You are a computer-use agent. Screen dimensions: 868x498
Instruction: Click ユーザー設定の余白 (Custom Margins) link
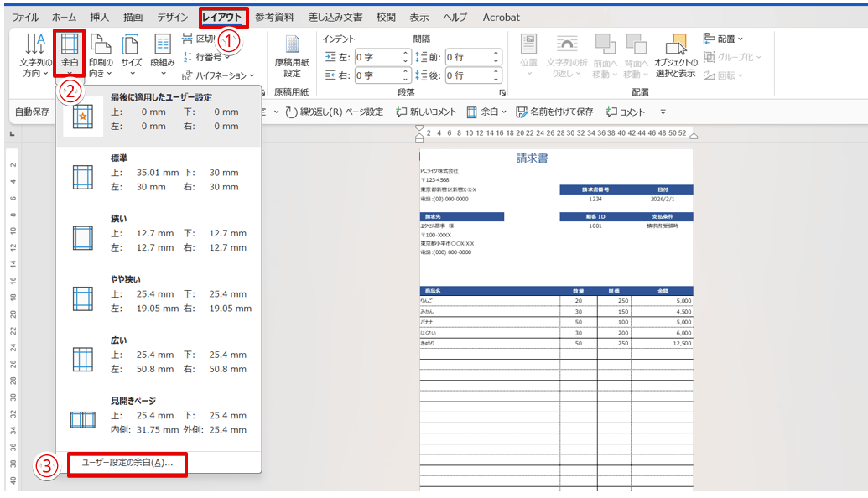[126, 464]
